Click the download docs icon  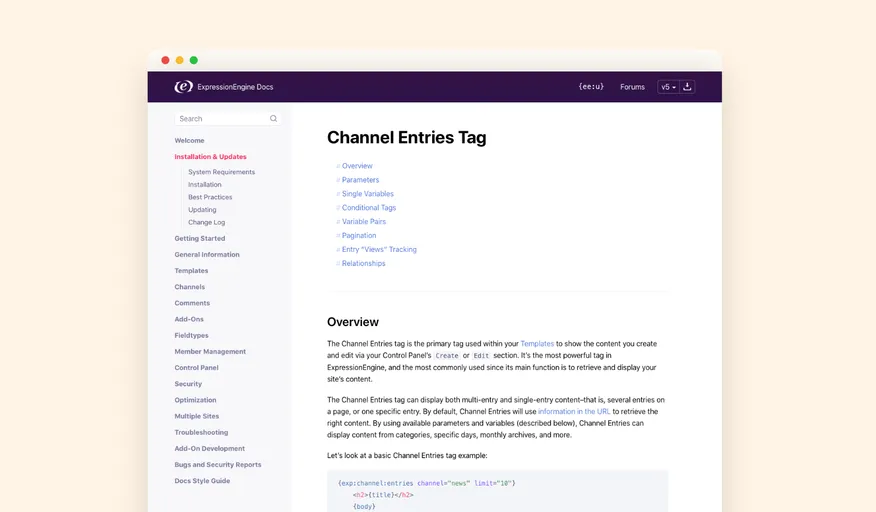point(688,87)
